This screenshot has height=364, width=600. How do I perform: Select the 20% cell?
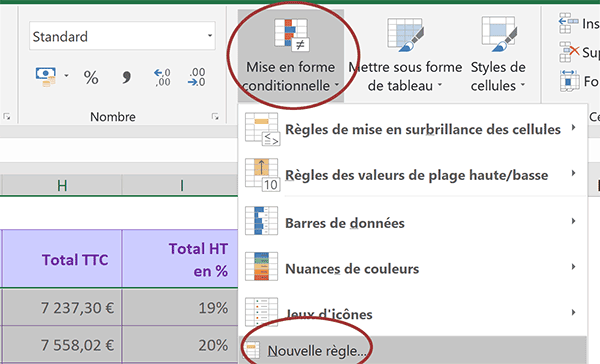click(x=180, y=344)
